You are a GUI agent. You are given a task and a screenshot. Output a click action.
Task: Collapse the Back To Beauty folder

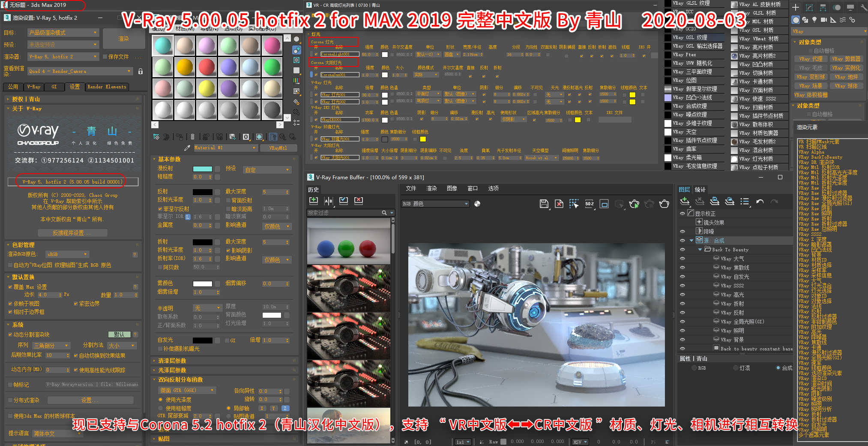[x=700, y=250]
